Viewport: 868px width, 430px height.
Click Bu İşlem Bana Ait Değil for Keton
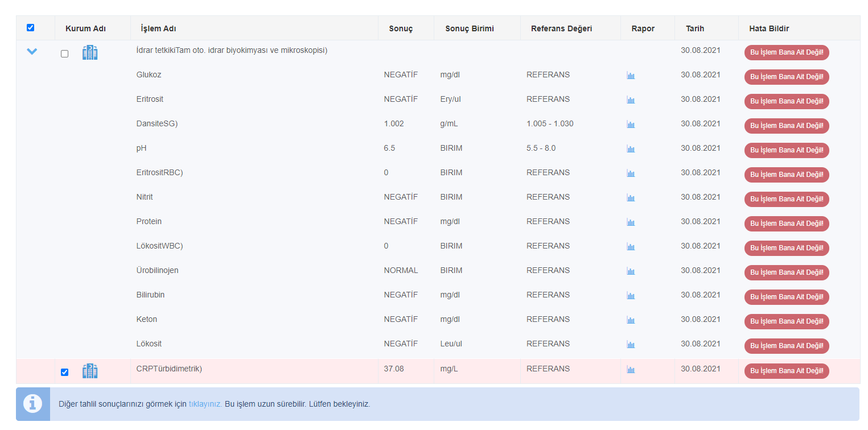(787, 321)
